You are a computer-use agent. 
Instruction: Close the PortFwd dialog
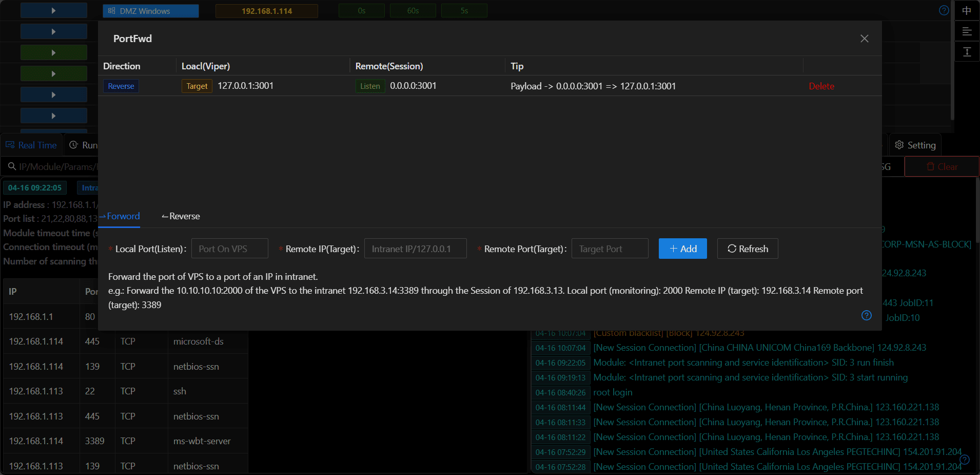864,39
